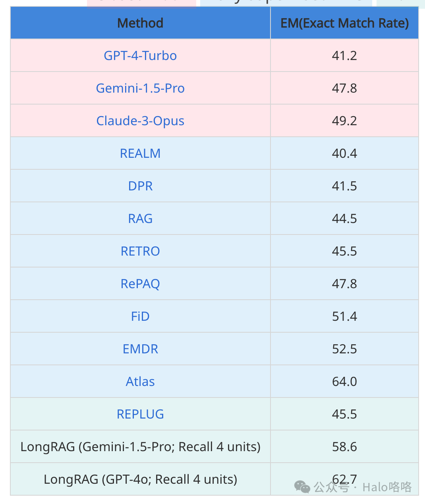Open the Claude-3-Opus link
The image size is (425, 504).
tap(140, 121)
